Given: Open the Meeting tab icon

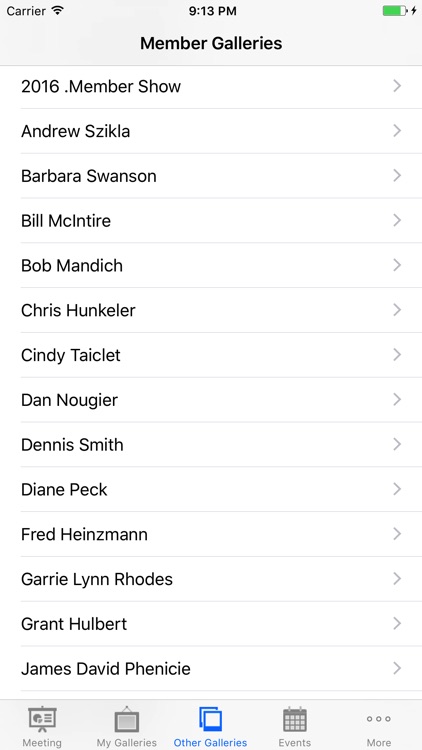Looking at the screenshot, I should tap(42, 719).
